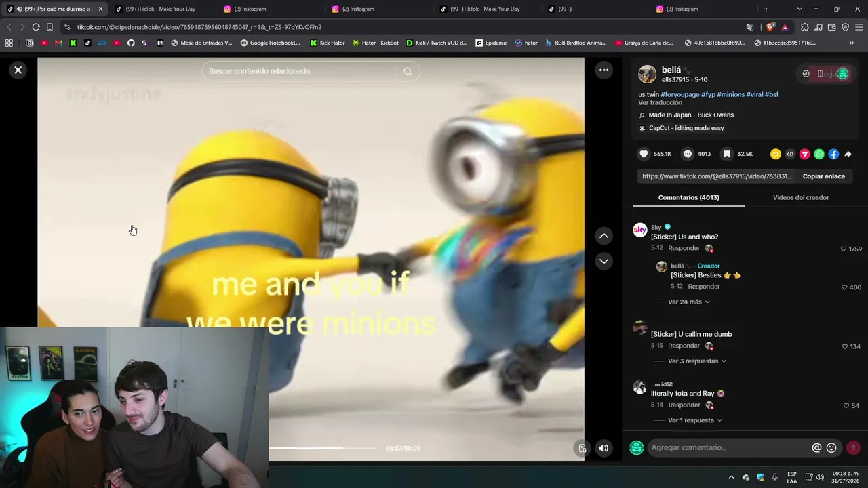The height and width of the screenshot is (488, 868).
Task: Open the video more options menu
Action: [x=604, y=70]
